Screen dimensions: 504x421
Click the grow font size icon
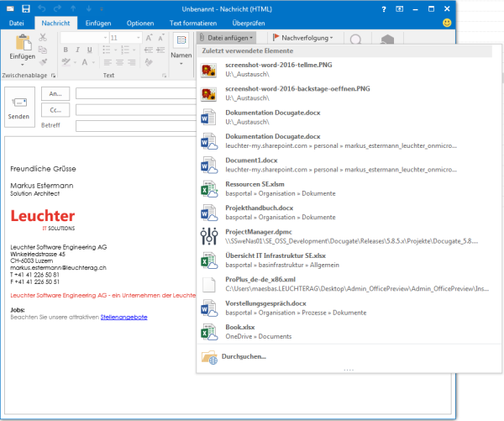pos(149,38)
